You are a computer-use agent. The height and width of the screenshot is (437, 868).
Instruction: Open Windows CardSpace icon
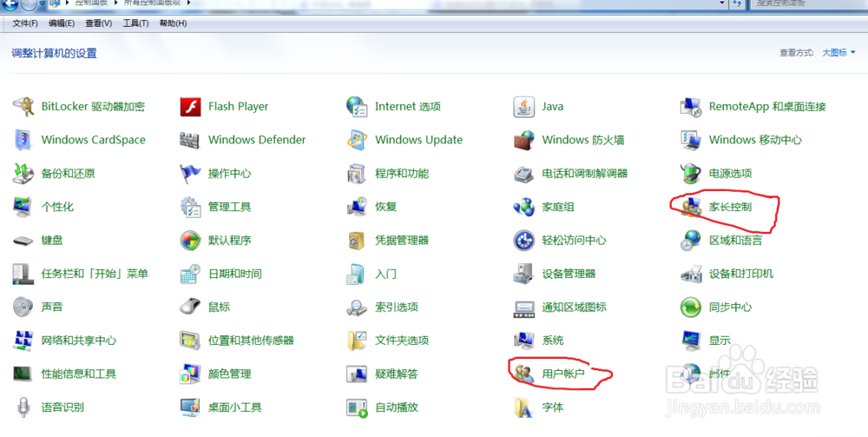[23, 140]
